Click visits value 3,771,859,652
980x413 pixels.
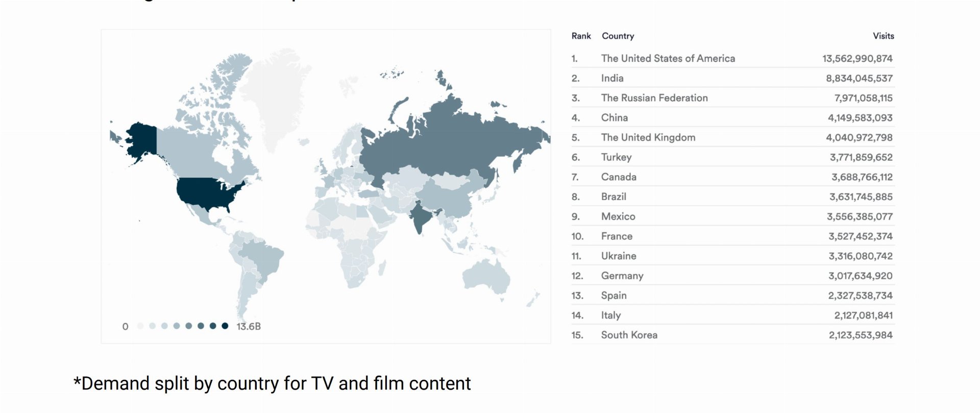click(861, 157)
